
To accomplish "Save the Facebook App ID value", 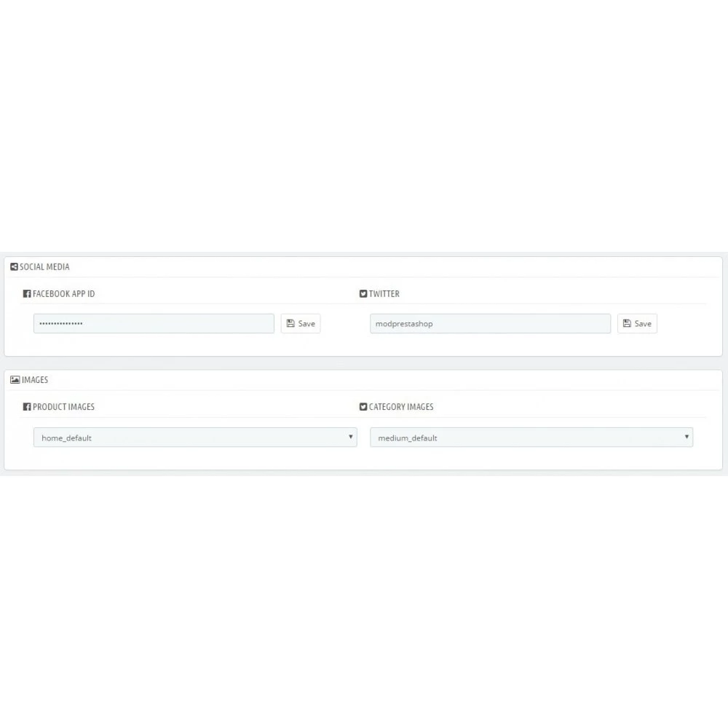I will point(301,324).
